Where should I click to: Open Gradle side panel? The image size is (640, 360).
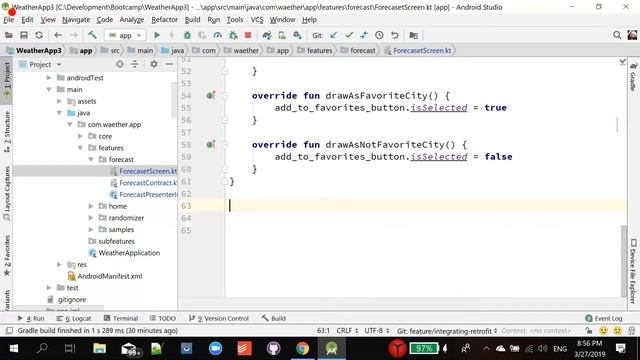[633, 77]
